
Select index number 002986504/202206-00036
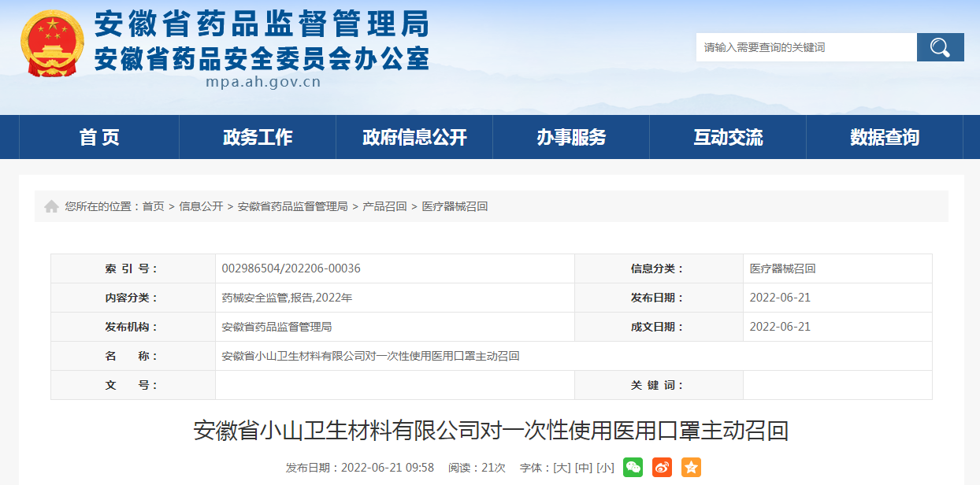click(291, 268)
